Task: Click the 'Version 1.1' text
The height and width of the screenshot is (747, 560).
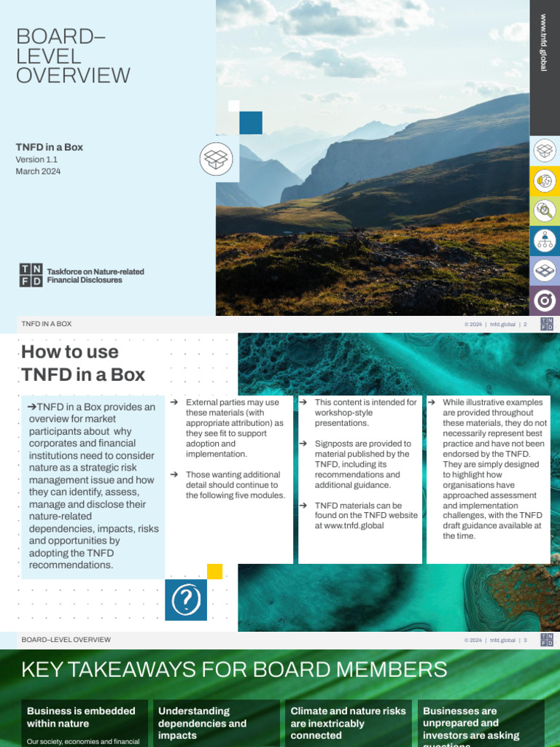Action: tap(36, 160)
